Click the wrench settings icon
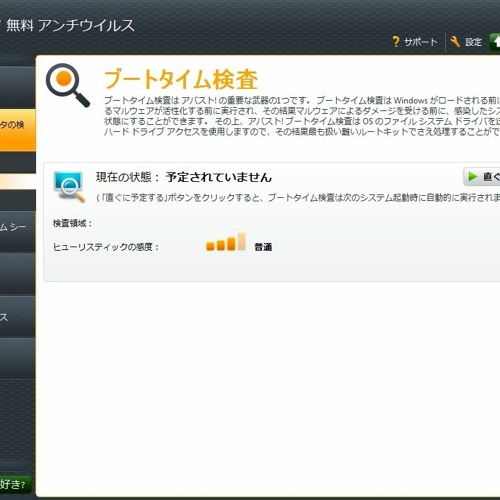 pos(455,42)
